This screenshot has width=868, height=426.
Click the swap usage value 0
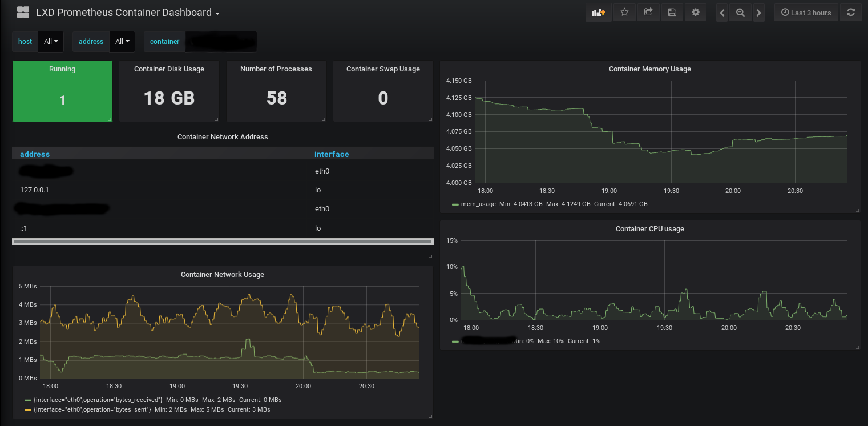[x=383, y=98]
